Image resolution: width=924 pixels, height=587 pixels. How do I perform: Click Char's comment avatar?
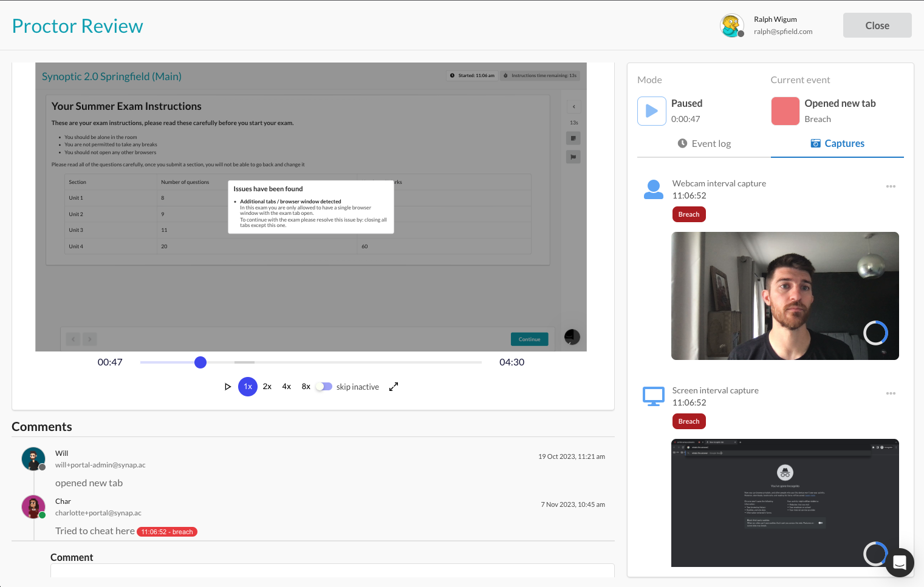click(x=33, y=507)
